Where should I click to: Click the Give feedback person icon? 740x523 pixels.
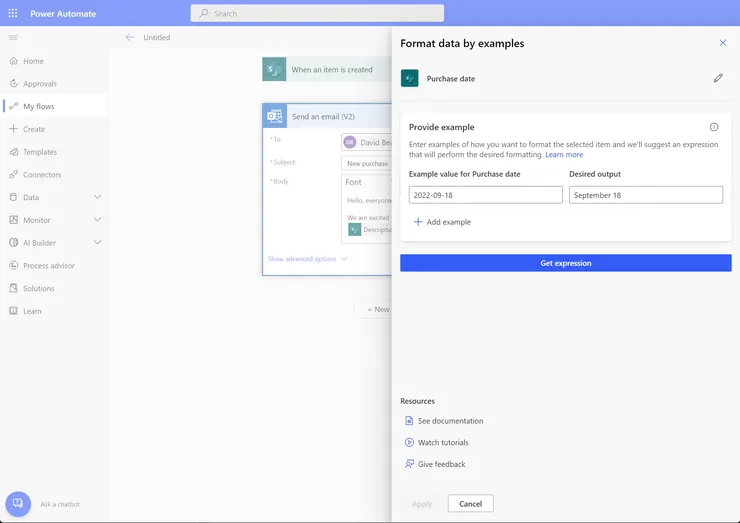coord(409,464)
